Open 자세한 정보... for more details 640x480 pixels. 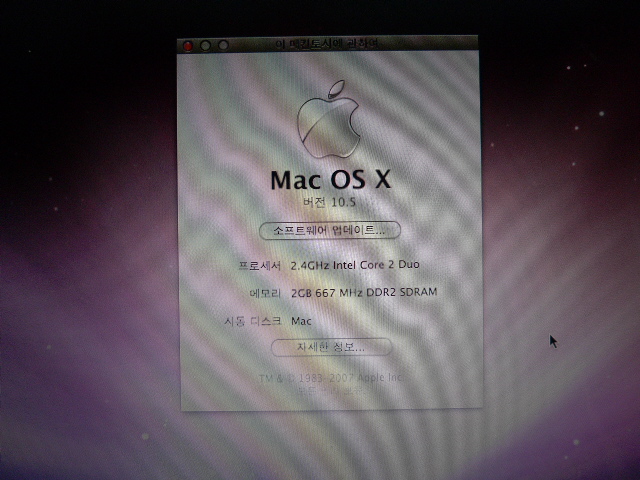(330, 347)
